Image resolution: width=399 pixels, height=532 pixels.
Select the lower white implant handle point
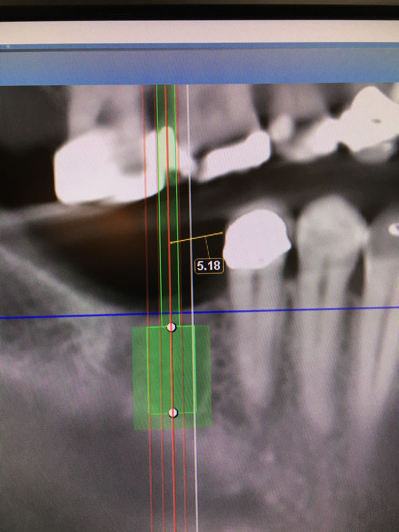(x=173, y=413)
